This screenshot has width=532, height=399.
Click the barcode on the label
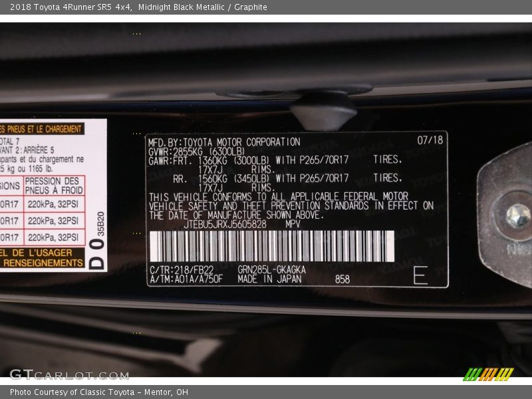272,246
